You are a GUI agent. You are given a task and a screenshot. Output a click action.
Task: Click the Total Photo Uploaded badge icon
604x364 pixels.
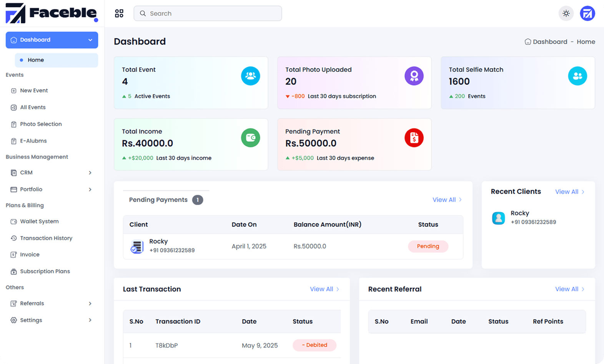pos(414,76)
